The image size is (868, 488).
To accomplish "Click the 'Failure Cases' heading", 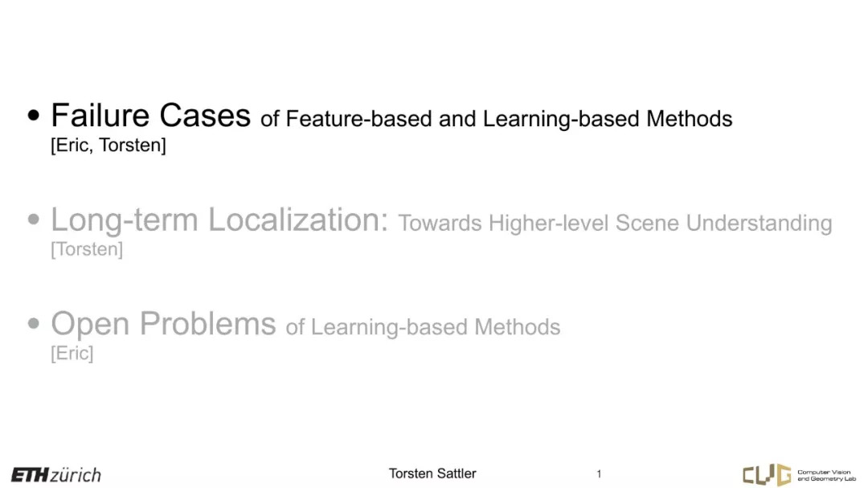I will pos(150,115).
